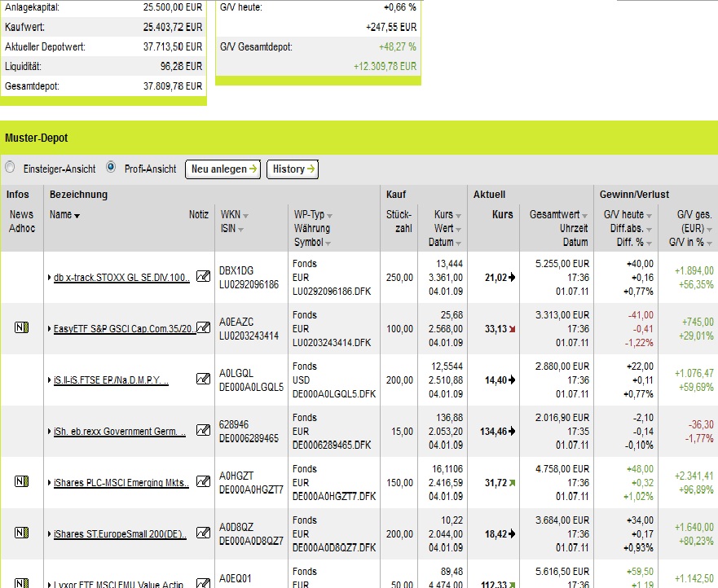Open the depot History button
This screenshot has height=588, width=718.
(293, 169)
